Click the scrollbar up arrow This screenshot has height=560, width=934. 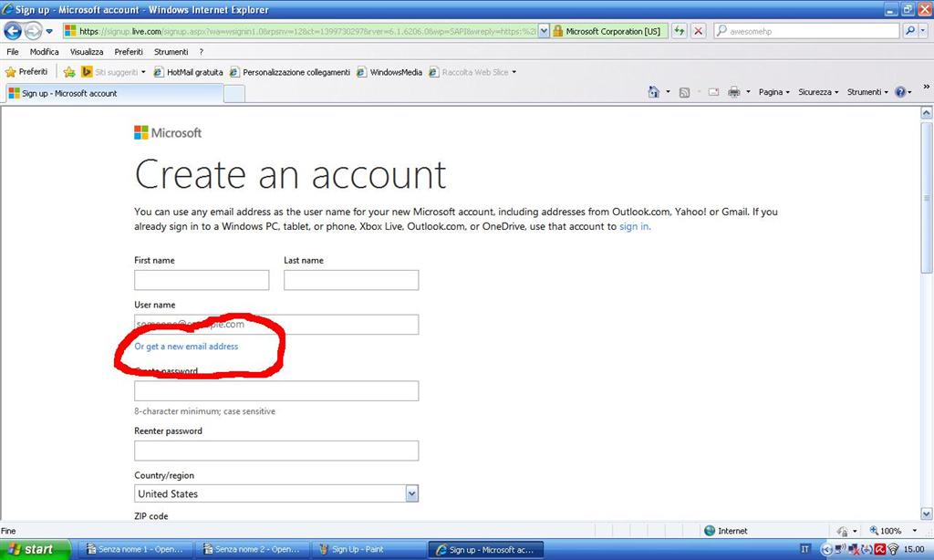927,112
